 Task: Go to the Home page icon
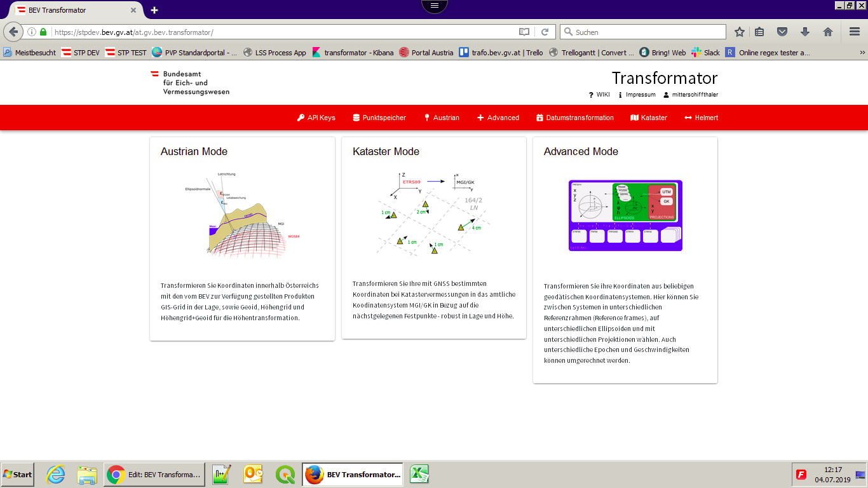pyautogui.click(x=828, y=32)
